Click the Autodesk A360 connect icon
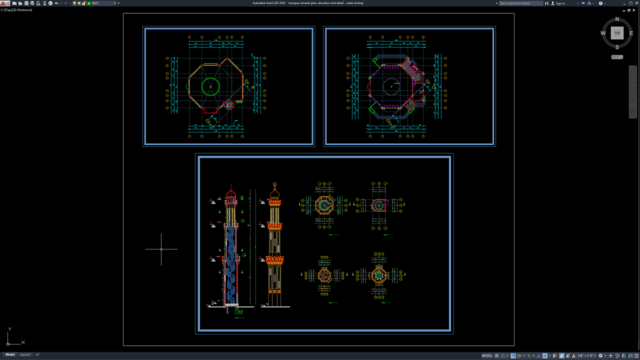Viewport: 640px width, 360px height. tap(589, 3)
